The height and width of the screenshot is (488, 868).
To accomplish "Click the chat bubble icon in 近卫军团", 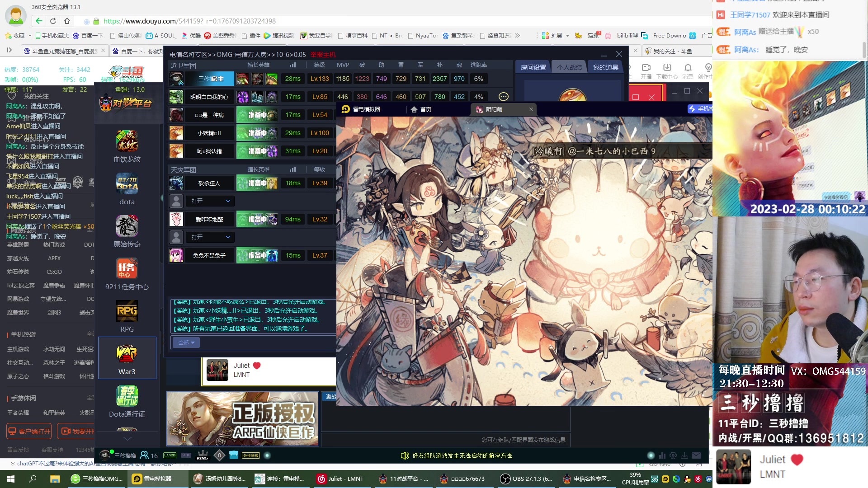I will click(x=503, y=97).
